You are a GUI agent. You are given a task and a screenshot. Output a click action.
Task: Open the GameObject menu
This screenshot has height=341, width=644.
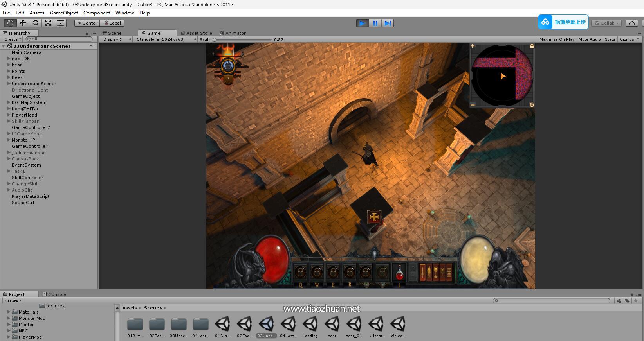click(x=64, y=13)
